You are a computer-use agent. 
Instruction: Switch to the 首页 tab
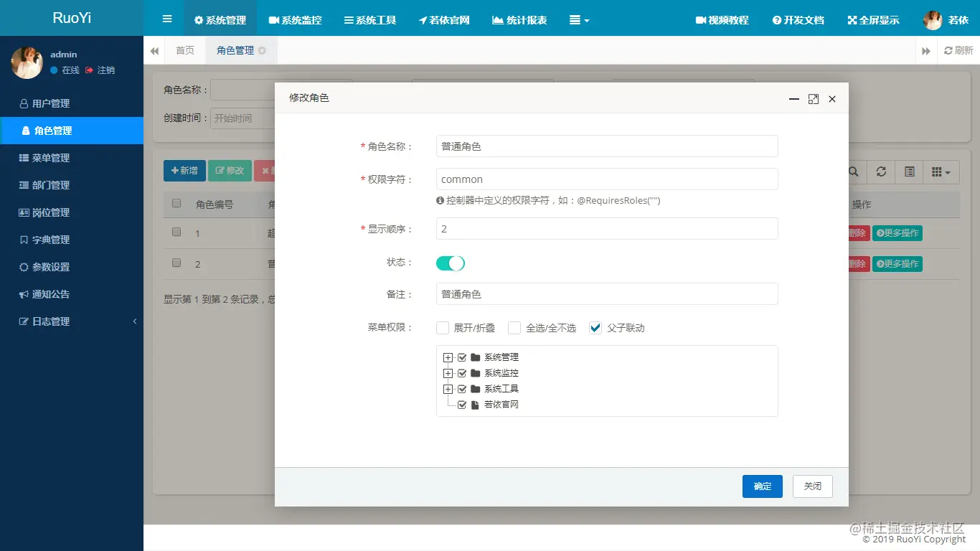pyautogui.click(x=185, y=50)
